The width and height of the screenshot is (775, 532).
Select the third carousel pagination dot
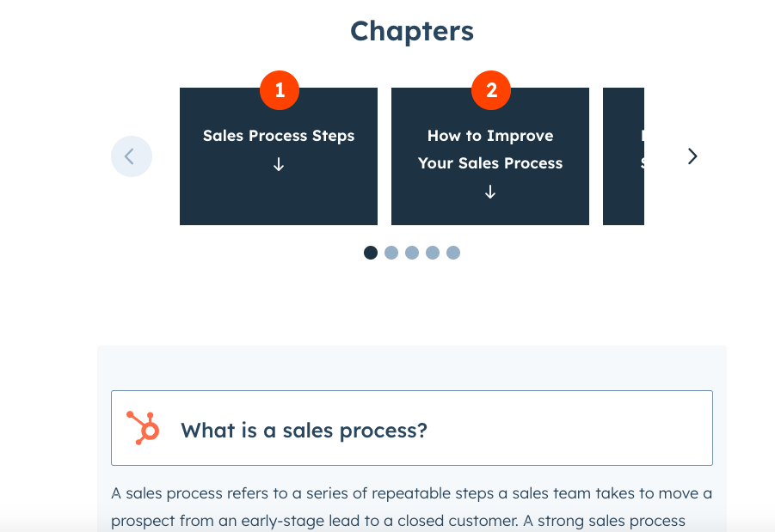(412, 253)
